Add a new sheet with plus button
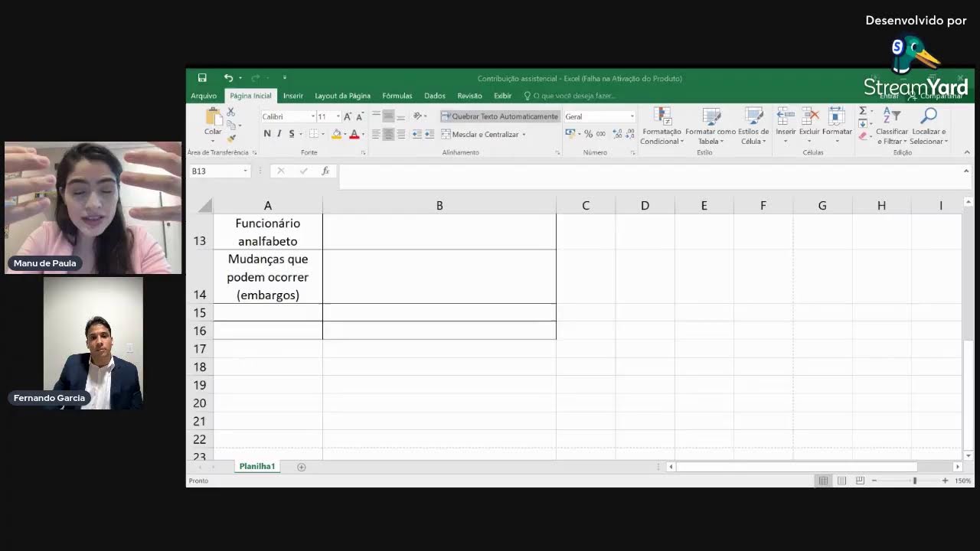The image size is (980, 551). click(301, 467)
